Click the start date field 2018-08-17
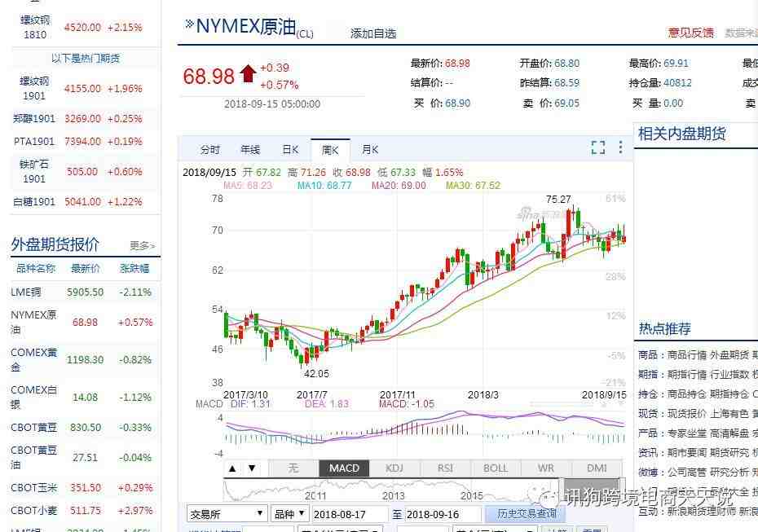This screenshot has height=532, width=758. [x=350, y=515]
